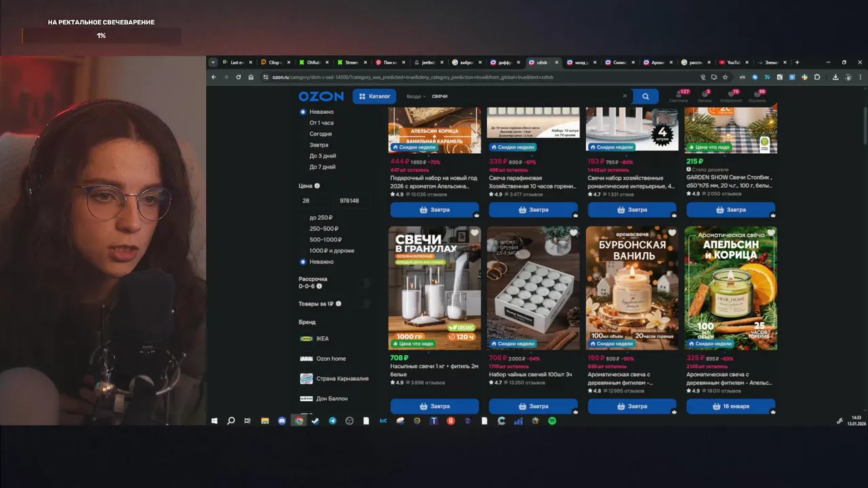The width and height of the screenshot is (868, 488).
Task: Click info icon beside Товары за 1₽
Action: (338, 304)
